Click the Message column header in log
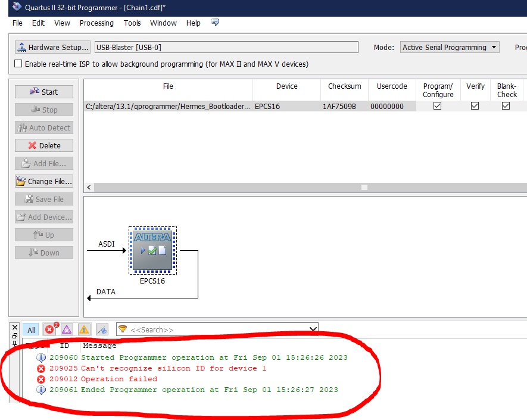Screen dimensions: 527x420 coord(99,346)
